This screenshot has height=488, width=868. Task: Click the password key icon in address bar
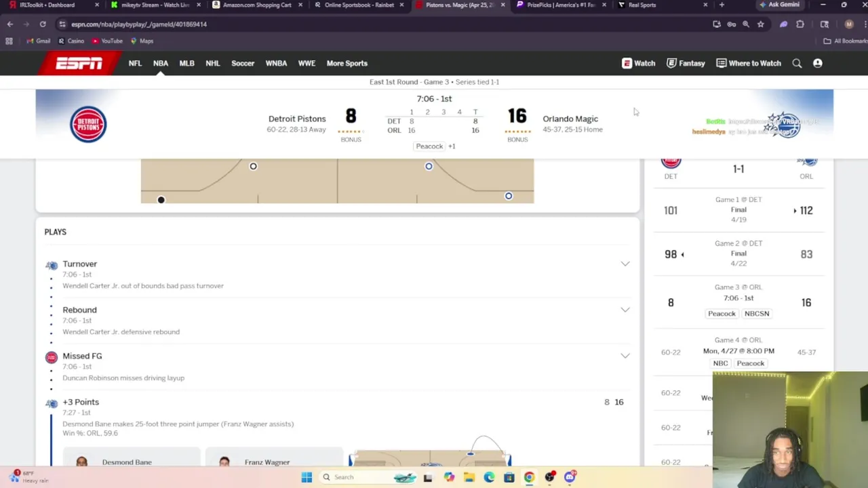point(731,24)
